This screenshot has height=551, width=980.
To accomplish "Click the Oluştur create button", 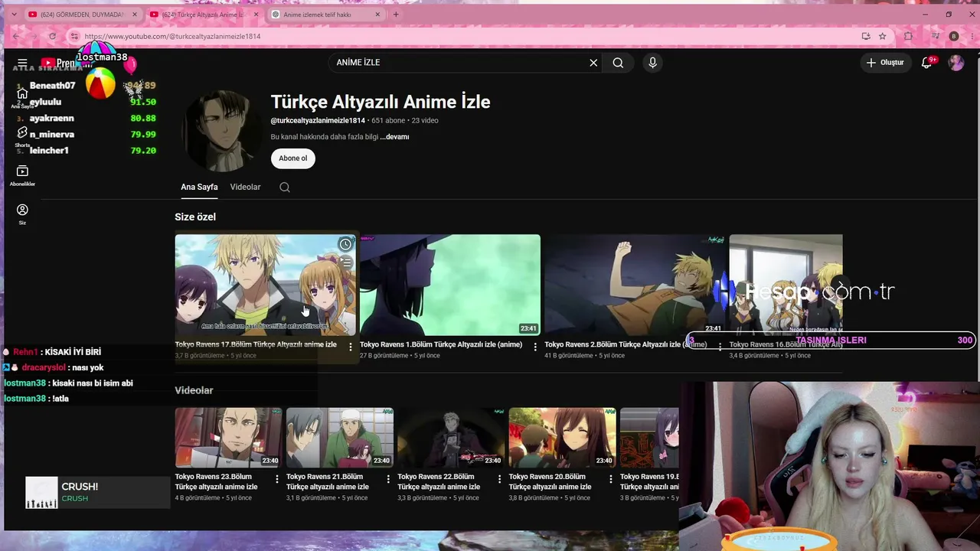I will click(886, 63).
